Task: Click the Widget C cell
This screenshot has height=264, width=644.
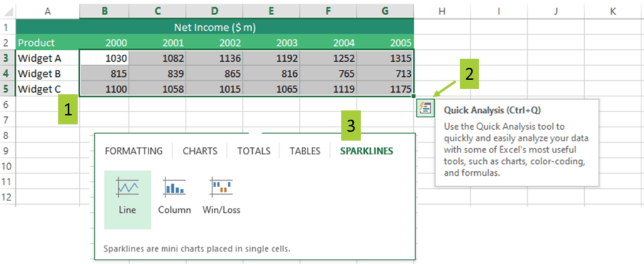Action: pos(48,89)
